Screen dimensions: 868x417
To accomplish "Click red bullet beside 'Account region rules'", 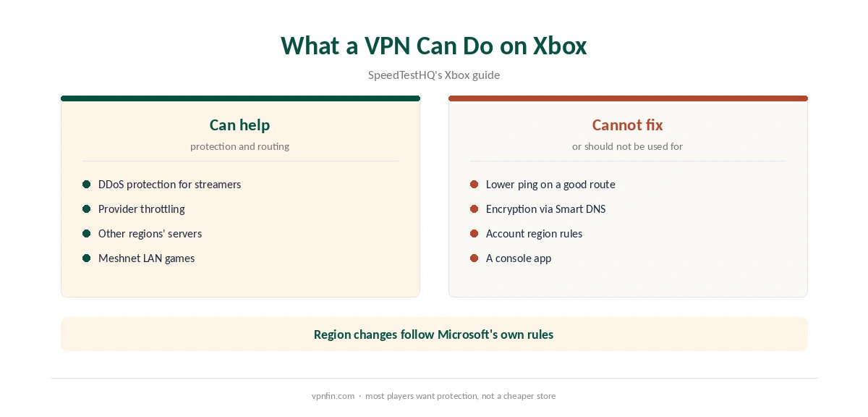I will 475,234.
